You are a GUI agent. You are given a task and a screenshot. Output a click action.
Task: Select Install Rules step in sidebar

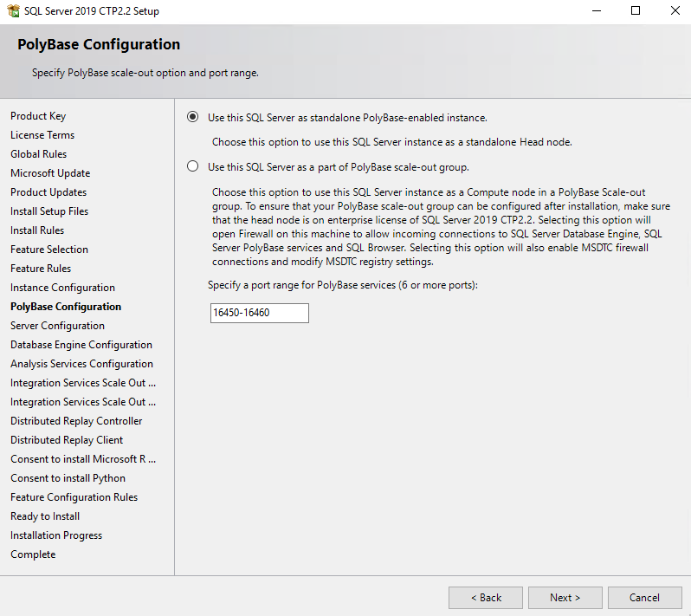point(37,230)
